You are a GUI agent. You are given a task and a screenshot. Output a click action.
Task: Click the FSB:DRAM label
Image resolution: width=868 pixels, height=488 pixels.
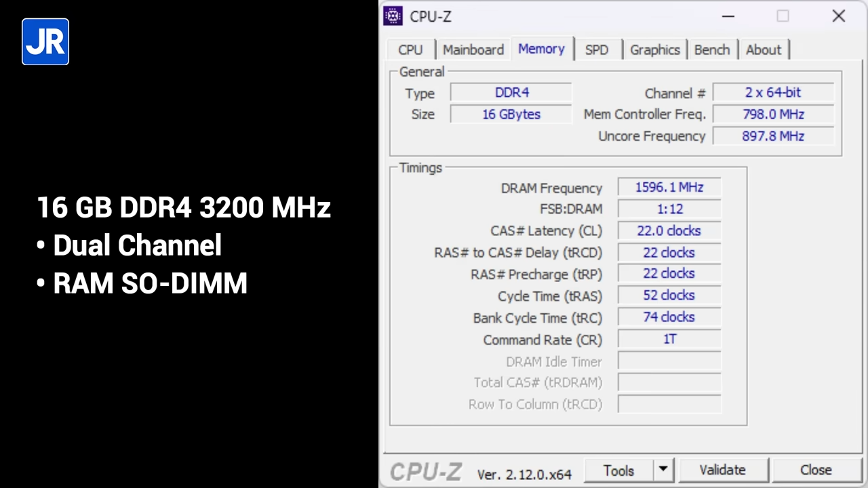pyautogui.click(x=571, y=209)
